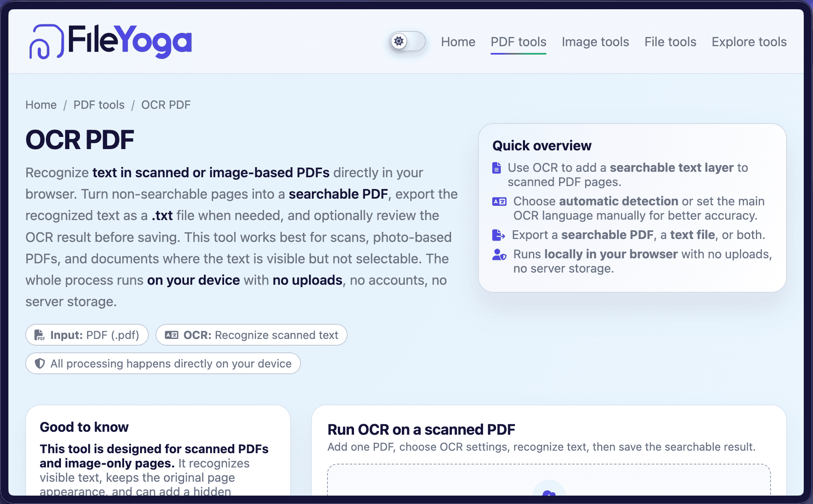This screenshot has height=504, width=813.
Task: Open the Explore tools navigation menu
Action: click(x=749, y=42)
